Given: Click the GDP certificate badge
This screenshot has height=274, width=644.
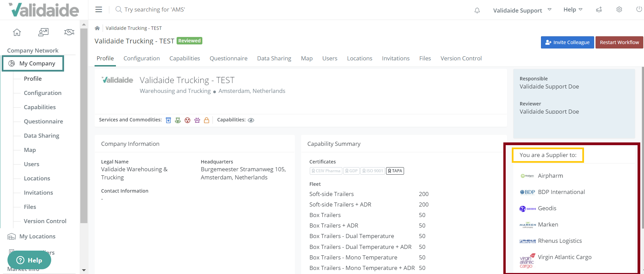Looking at the screenshot, I should (351, 171).
